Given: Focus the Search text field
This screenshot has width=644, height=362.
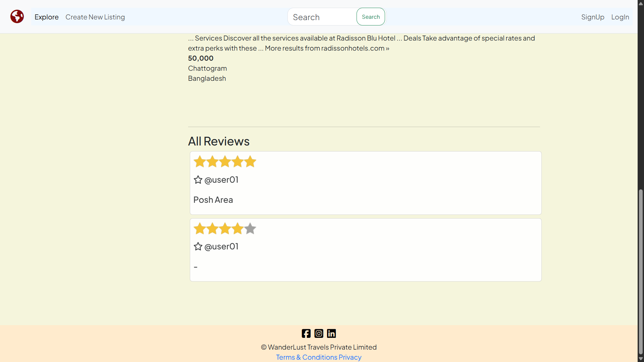Looking at the screenshot, I should [322, 17].
